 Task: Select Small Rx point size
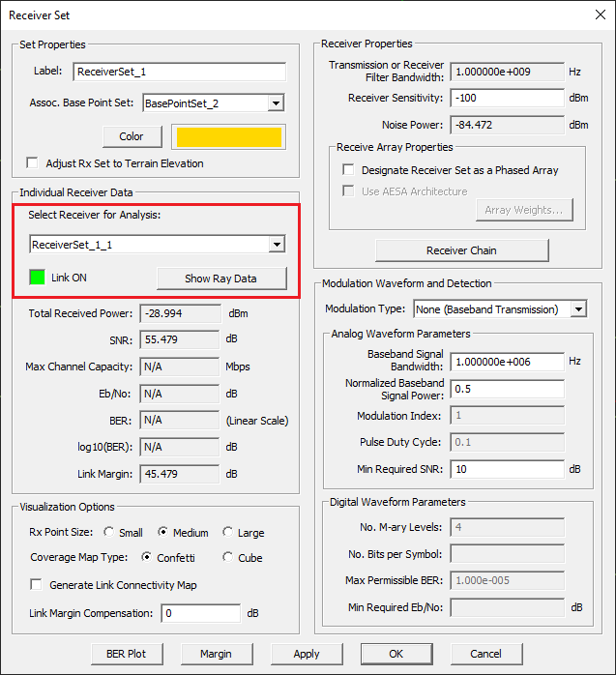109,532
